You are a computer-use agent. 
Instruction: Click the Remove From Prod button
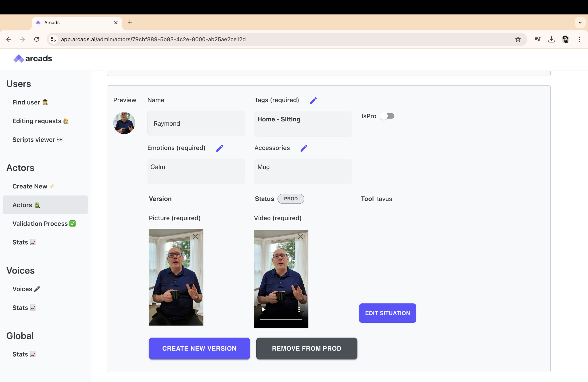(x=306, y=348)
